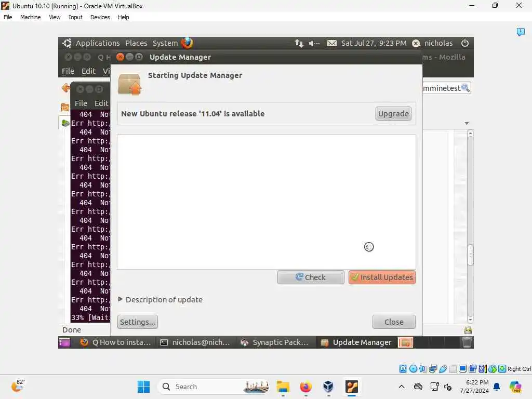Viewport: 532px width, 399px height.
Task: Click the Windows taskbar Search box
Action: (x=214, y=387)
